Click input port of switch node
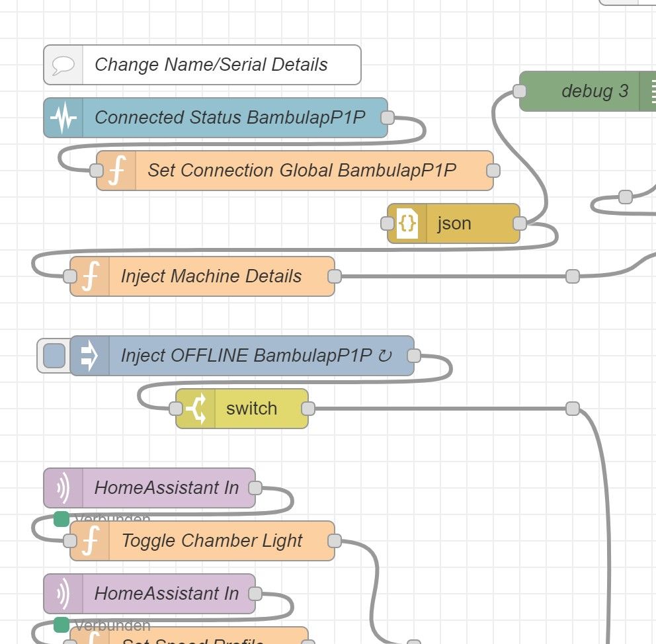 click(176, 409)
